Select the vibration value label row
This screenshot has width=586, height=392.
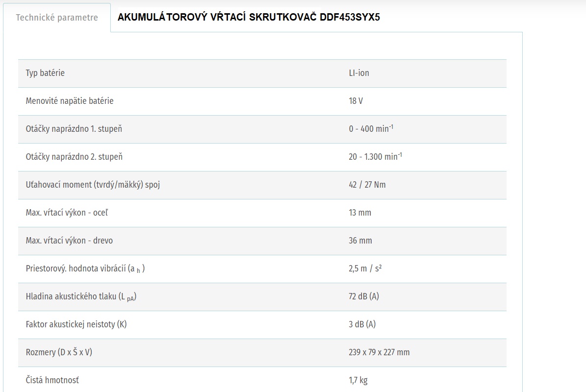(85, 269)
